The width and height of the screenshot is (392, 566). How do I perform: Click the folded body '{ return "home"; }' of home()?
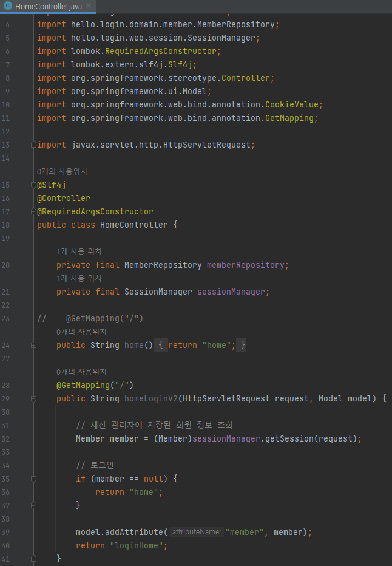pyautogui.click(x=200, y=345)
